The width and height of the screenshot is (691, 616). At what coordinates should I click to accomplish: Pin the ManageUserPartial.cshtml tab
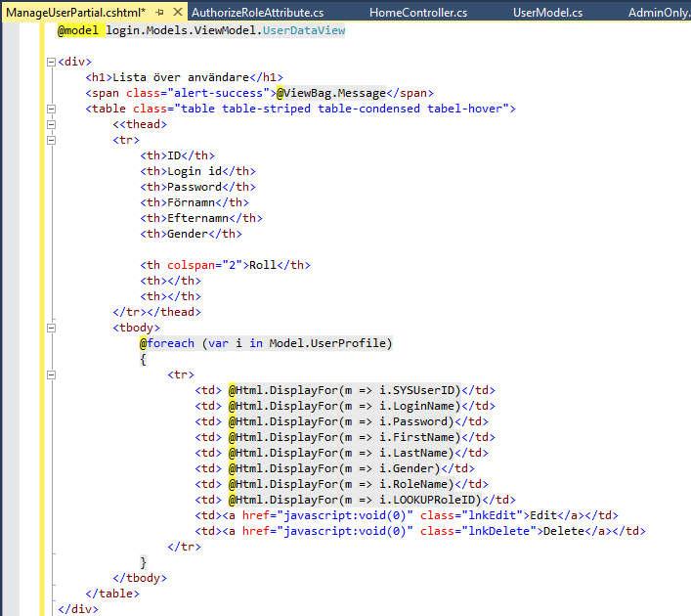coord(160,13)
